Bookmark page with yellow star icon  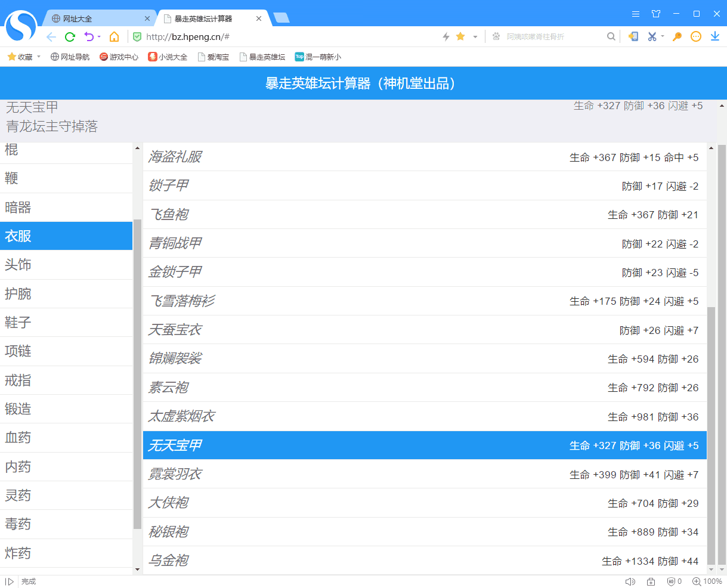point(460,36)
